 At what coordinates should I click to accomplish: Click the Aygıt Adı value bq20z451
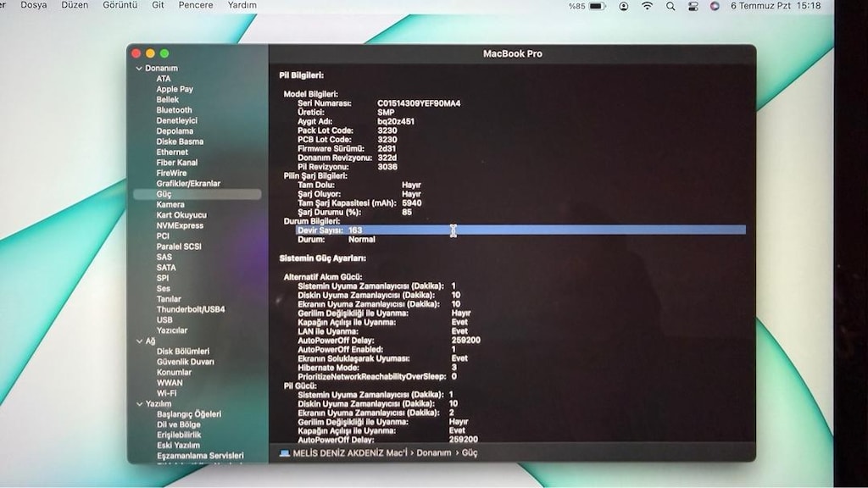pyautogui.click(x=396, y=122)
